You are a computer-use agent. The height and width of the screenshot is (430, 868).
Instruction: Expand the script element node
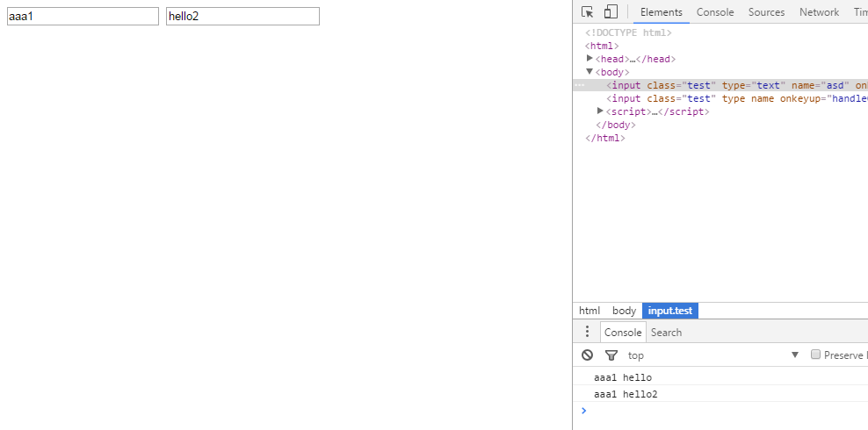click(x=600, y=111)
